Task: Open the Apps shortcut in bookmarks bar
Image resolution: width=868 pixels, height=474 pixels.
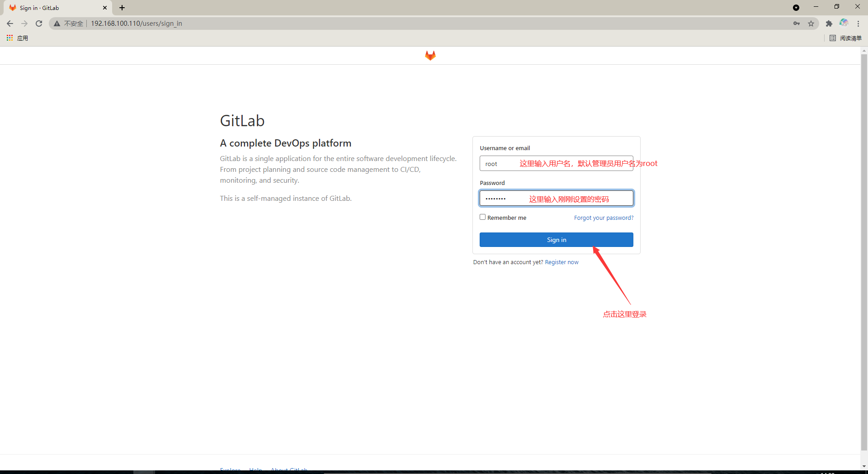Action: 17,38
